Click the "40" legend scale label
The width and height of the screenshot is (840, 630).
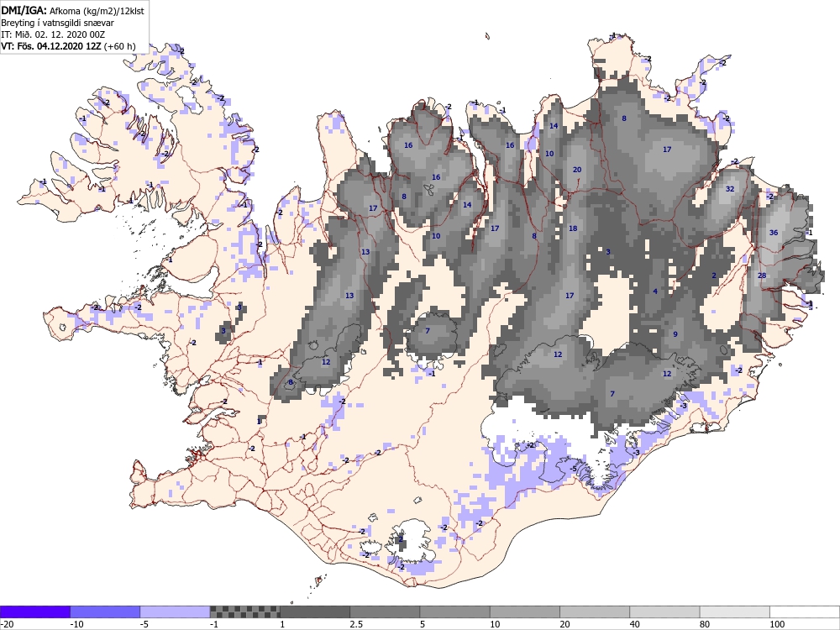[x=635, y=624]
